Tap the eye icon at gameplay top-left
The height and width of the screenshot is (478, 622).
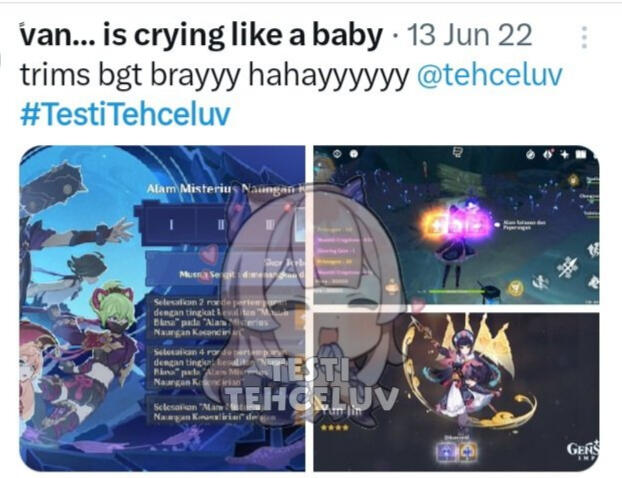(337, 153)
